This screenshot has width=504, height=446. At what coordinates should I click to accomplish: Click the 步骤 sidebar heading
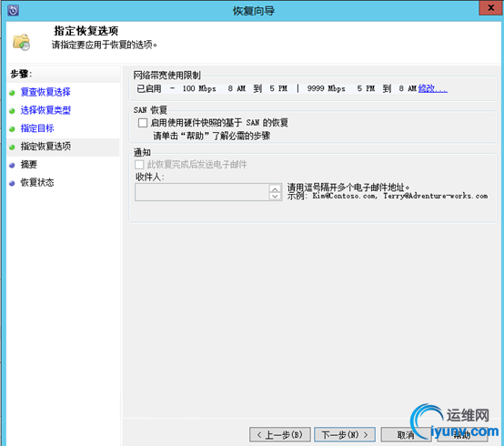[21, 74]
